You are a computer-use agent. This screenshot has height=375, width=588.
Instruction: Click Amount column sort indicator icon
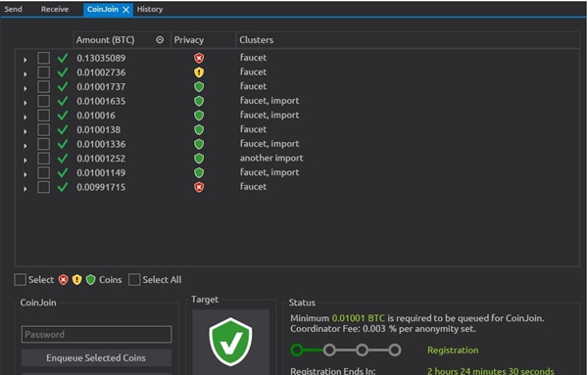coord(160,40)
